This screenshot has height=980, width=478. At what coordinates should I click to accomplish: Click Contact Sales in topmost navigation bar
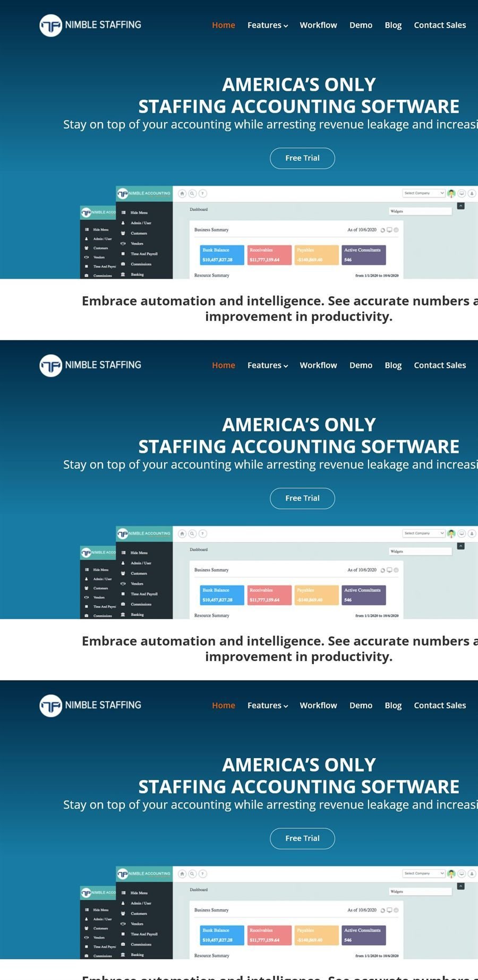coord(440,25)
